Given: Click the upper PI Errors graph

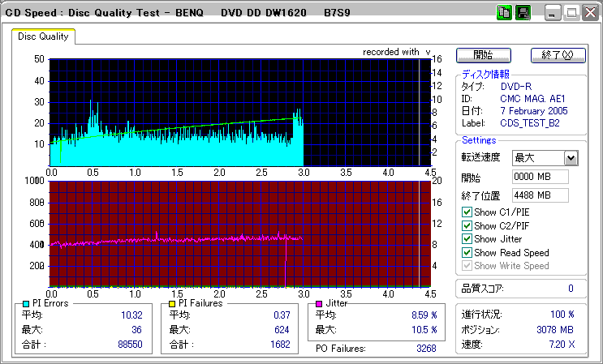Looking at the screenshot, I should [x=240, y=112].
